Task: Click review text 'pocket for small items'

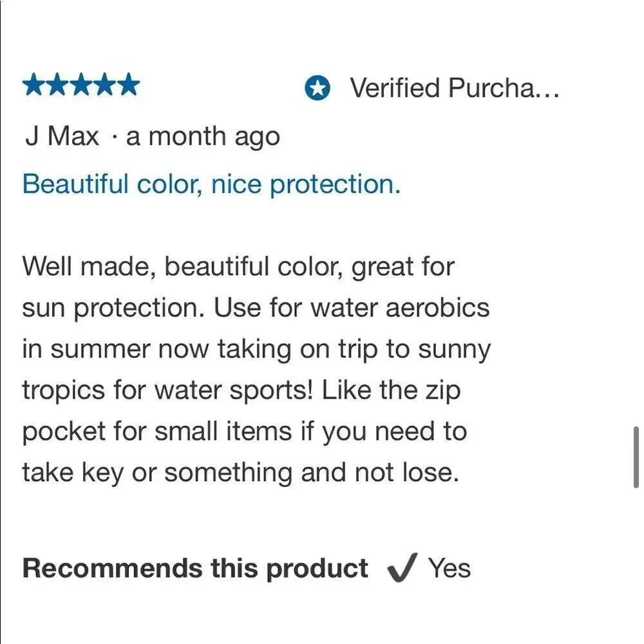Action: (157, 432)
